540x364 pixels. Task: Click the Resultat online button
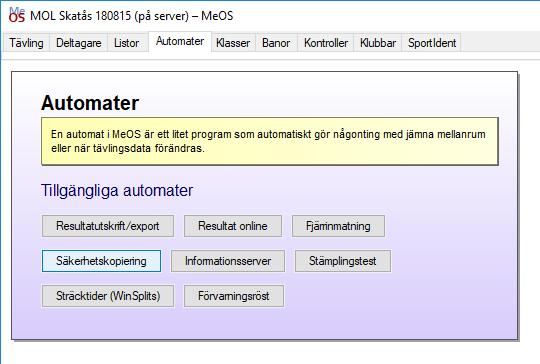click(x=233, y=226)
